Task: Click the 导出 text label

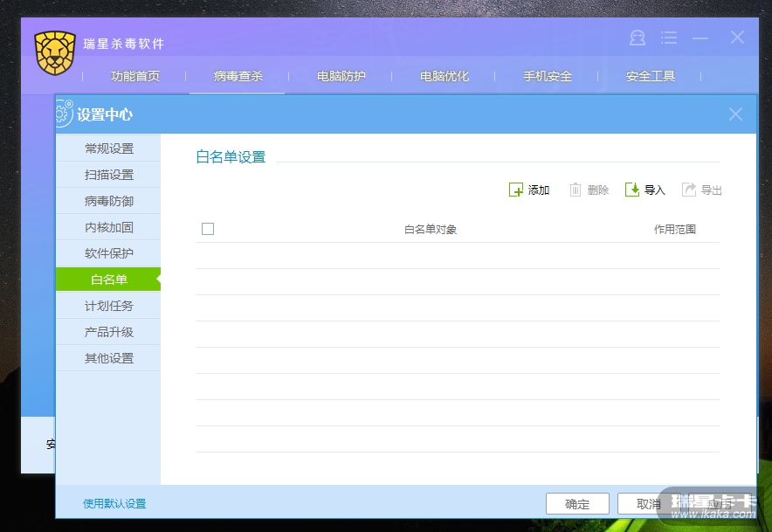Action: pyautogui.click(x=711, y=190)
